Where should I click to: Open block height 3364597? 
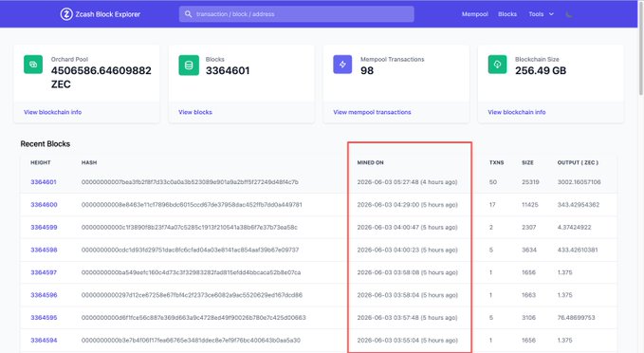(x=44, y=272)
